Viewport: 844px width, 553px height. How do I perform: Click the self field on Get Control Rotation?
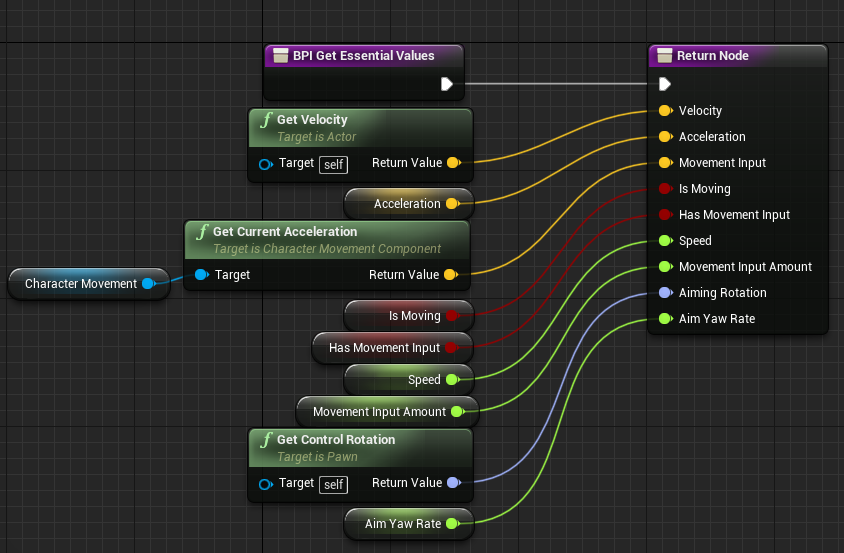333,484
